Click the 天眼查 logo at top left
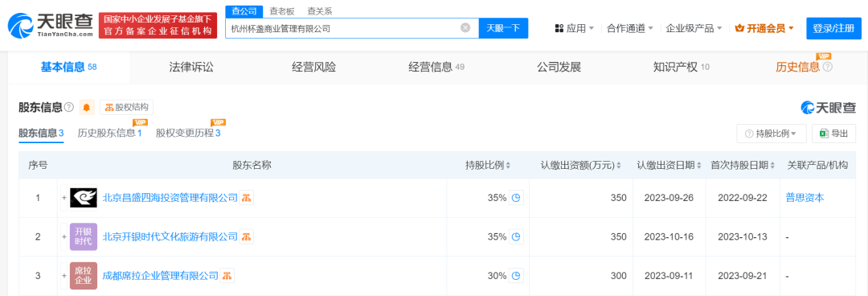This screenshot has width=868, height=296. [x=50, y=25]
